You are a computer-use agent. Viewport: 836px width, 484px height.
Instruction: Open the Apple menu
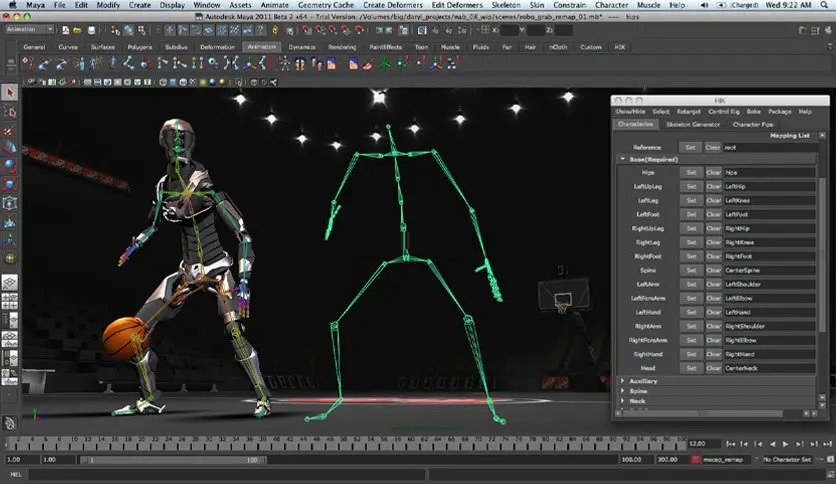pyautogui.click(x=13, y=5)
